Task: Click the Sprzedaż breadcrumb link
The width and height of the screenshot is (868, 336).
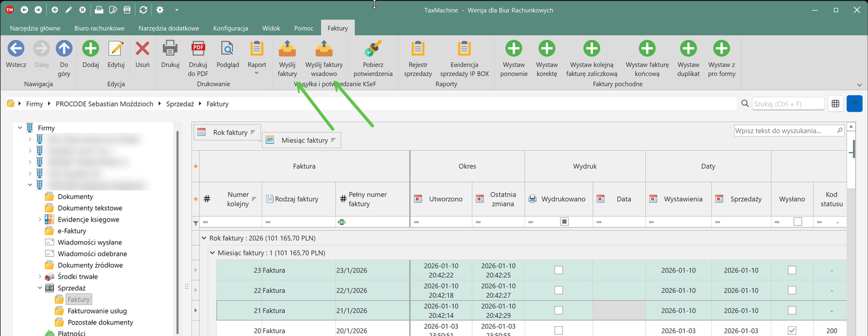Action: pos(180,104)
